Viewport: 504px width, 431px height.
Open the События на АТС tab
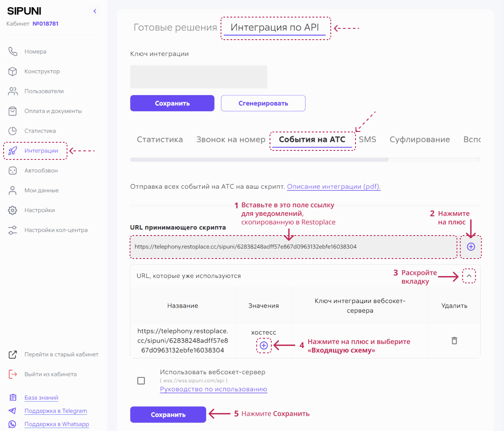coord(312,140)
